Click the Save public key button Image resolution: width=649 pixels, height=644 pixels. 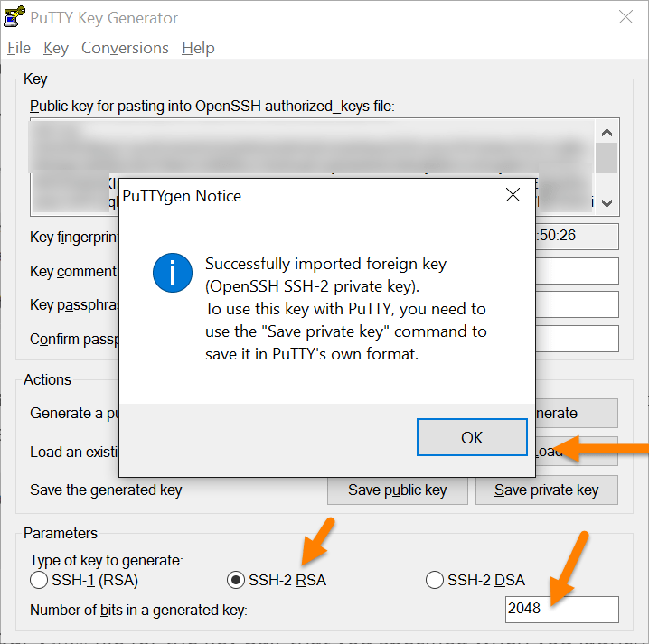(397, 490)
